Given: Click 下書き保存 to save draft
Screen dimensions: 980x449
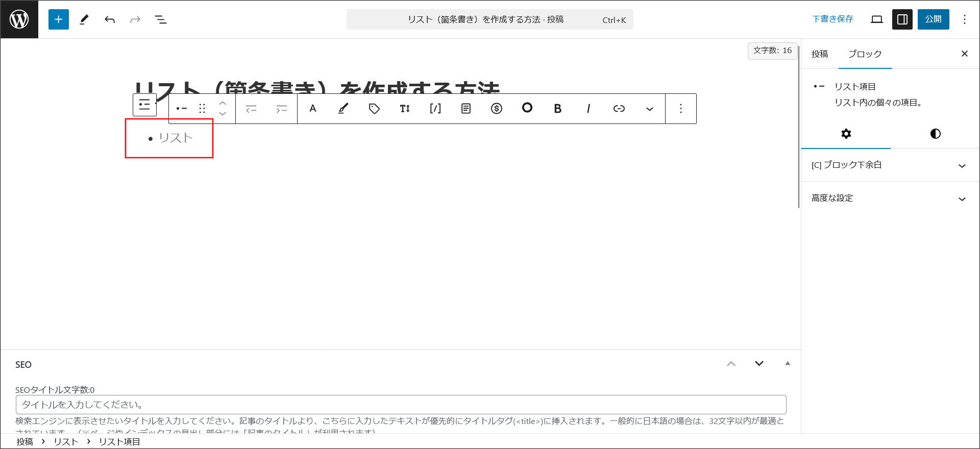Looking at the screenshot, I should (832, 19).
